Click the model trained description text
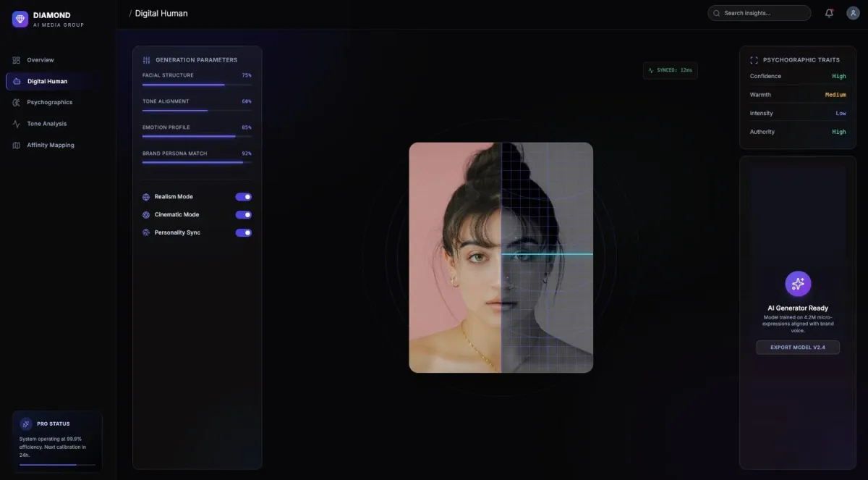868x480 pixels. click(x=798, y=324)
